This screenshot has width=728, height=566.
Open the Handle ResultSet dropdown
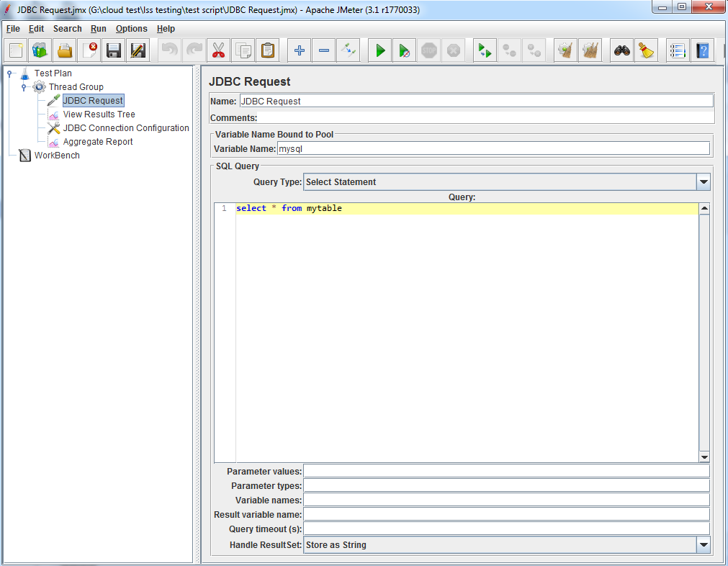point(704,545)
